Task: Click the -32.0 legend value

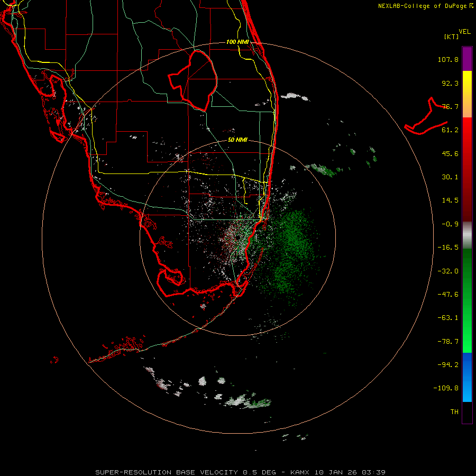Action: [x=448, y=271]
